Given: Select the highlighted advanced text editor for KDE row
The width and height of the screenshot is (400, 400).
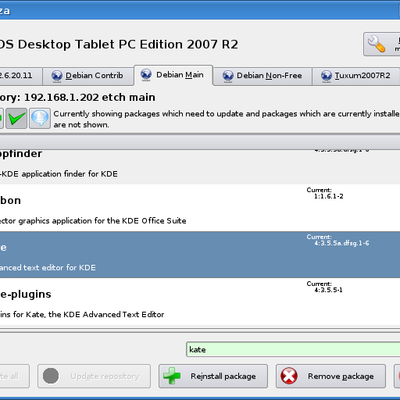Looking at the screenshot, I should pyautogui.click(x=200, y=255).
